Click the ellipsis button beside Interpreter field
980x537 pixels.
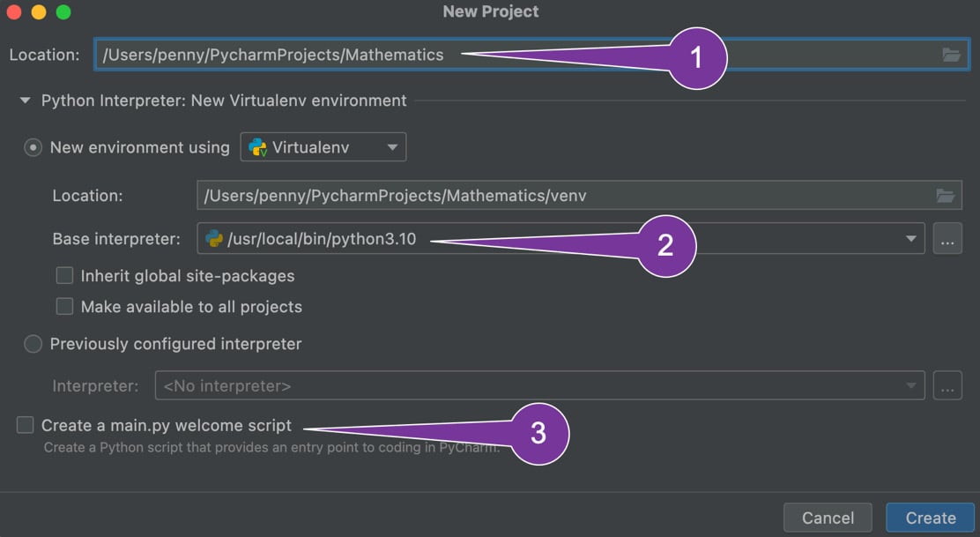point(947,385)
